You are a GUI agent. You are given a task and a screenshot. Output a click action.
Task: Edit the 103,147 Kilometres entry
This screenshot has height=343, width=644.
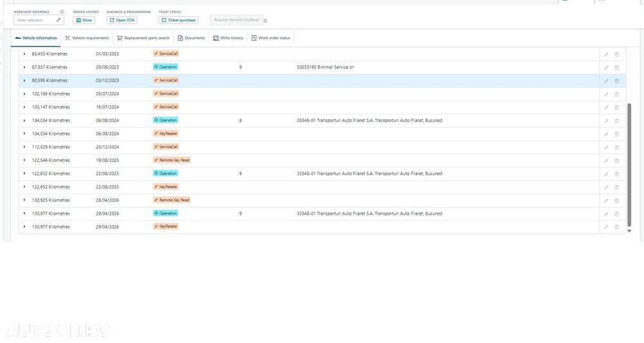tap(606, 107)
